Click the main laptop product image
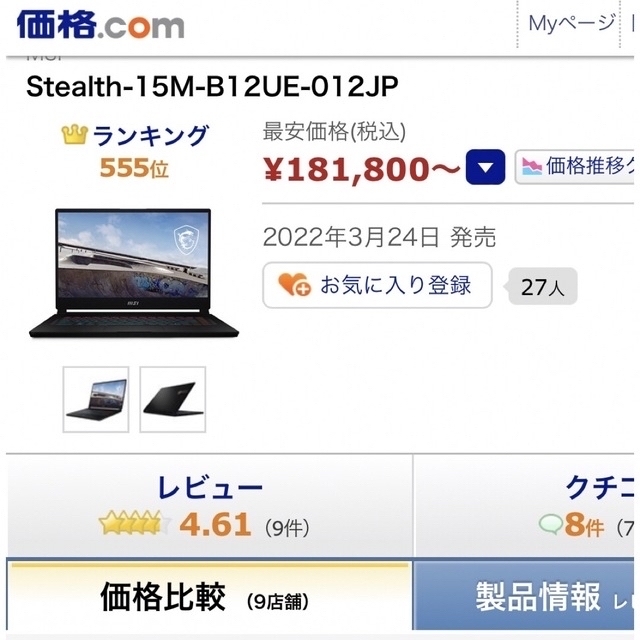Screen dimensions: 640x640 (133, 273)
